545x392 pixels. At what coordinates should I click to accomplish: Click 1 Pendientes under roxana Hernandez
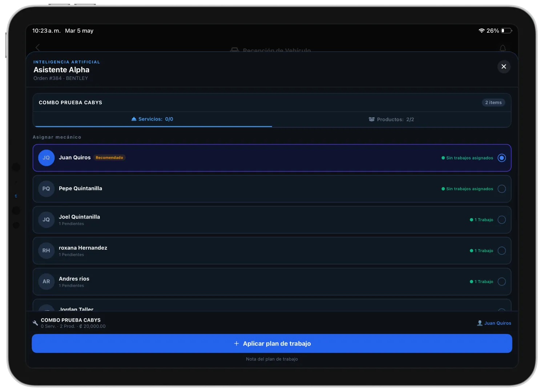[x=71, y=254]
